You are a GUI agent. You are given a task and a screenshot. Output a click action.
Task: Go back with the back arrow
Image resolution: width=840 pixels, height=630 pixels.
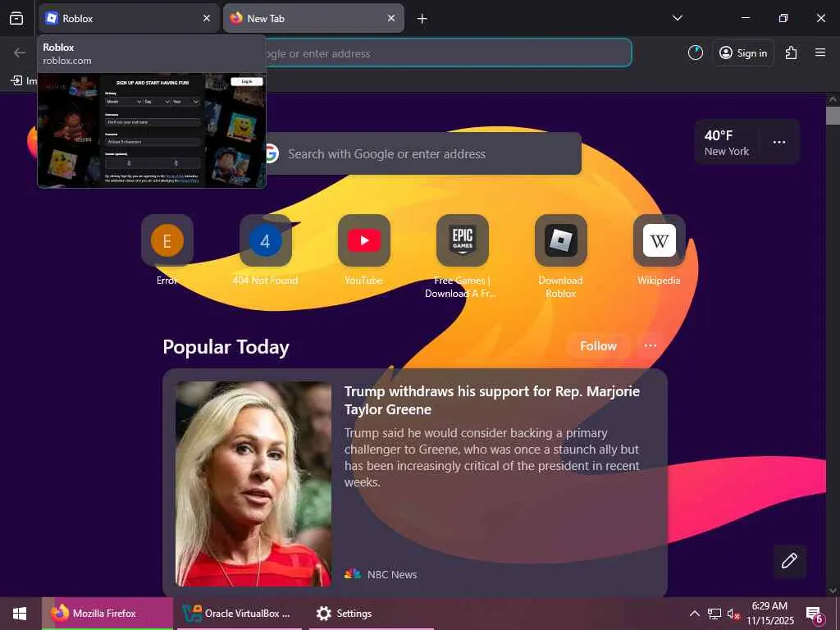click(x=20, y=52)
